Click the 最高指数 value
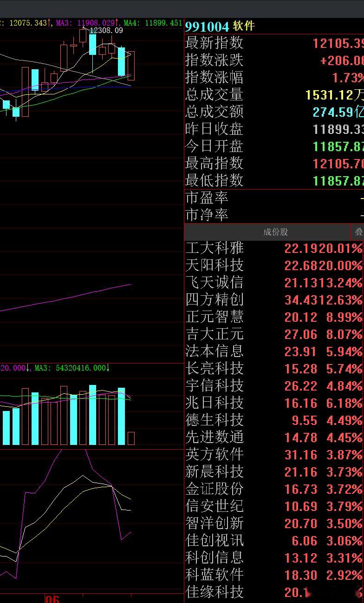The height and width of the screenshot is (603, 364). tap(338, 164)
